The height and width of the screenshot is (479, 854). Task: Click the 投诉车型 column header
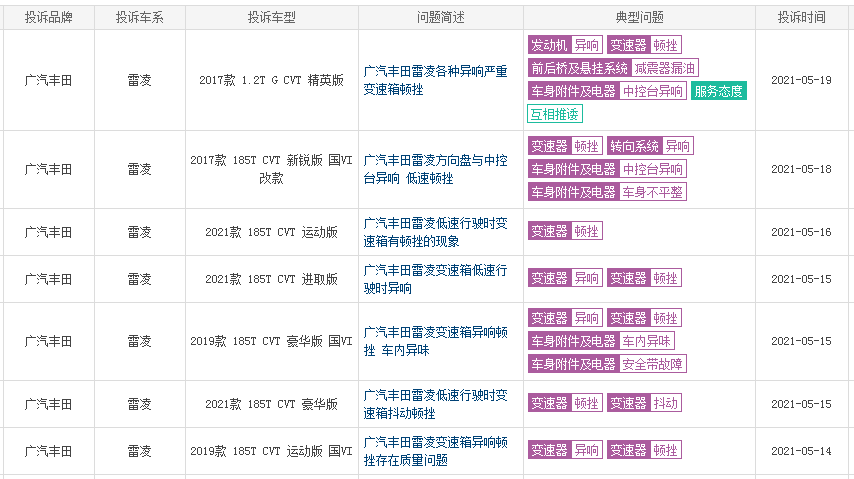coord(272,17)
